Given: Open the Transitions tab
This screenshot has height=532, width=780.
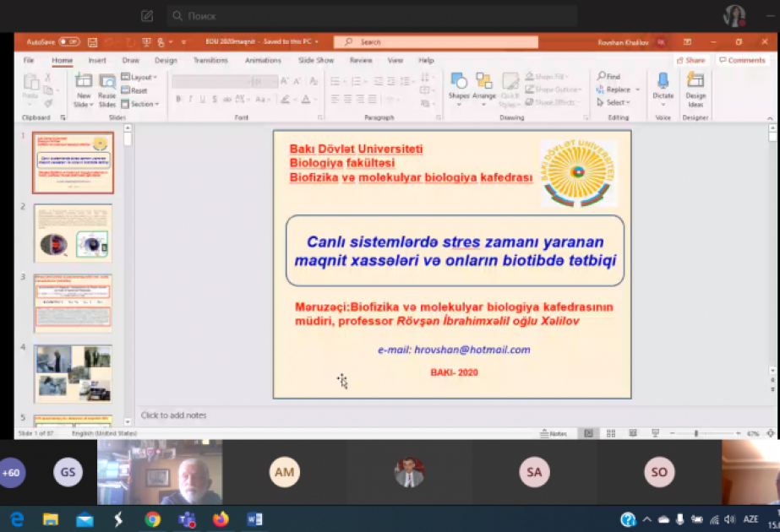Looking at the screenshot, I should (x=210, y=60).
